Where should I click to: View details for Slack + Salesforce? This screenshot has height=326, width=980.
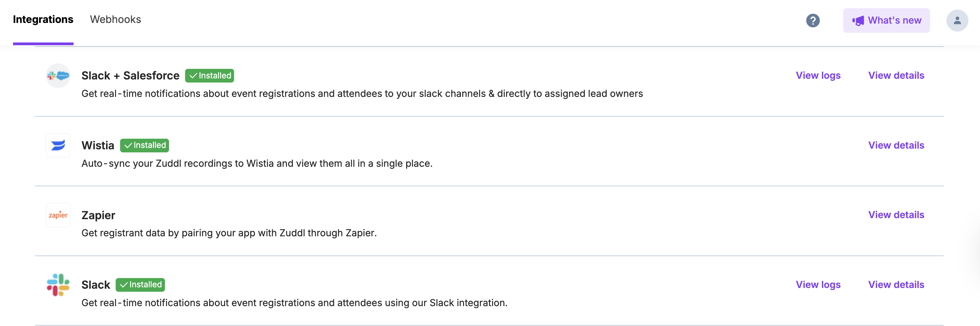(896, 75)
